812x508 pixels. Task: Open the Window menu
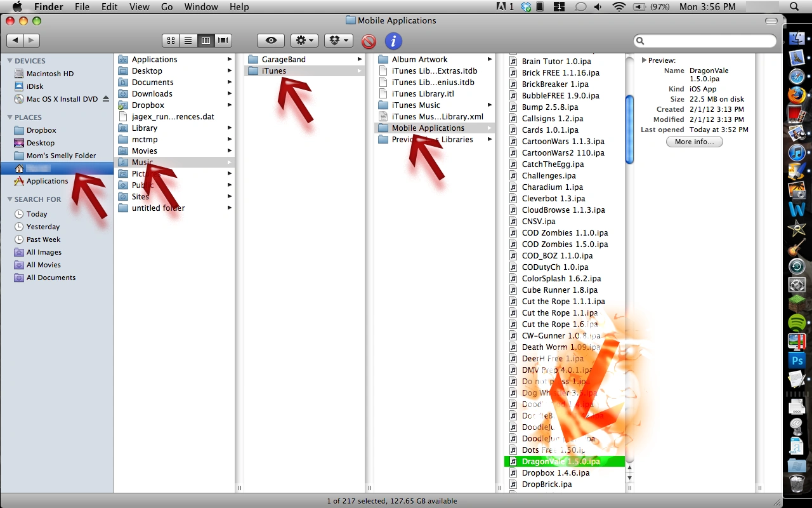tap(201, 7)
